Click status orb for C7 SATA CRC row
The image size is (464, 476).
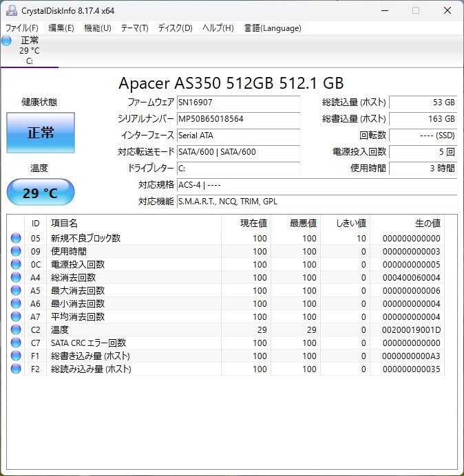click(16, 343)
